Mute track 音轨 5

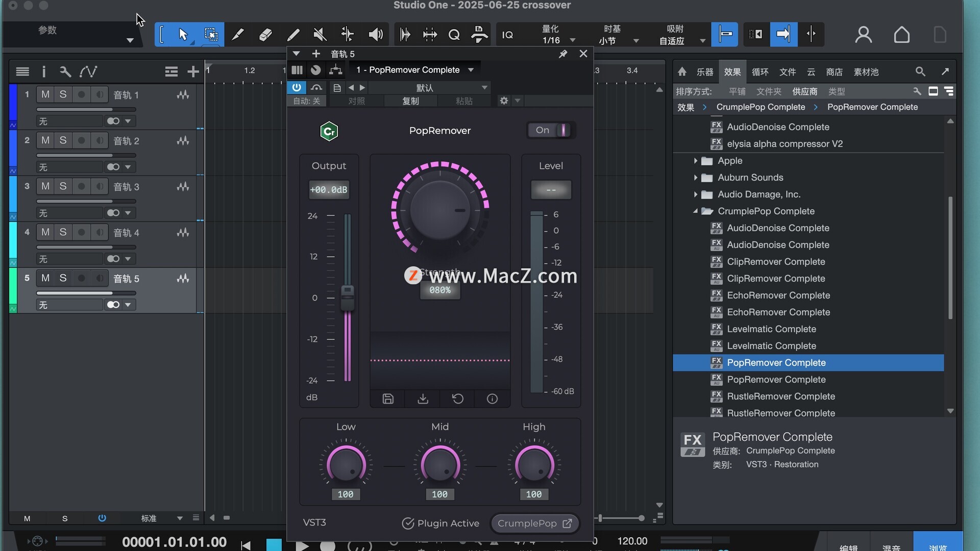[x=45, y=278]
